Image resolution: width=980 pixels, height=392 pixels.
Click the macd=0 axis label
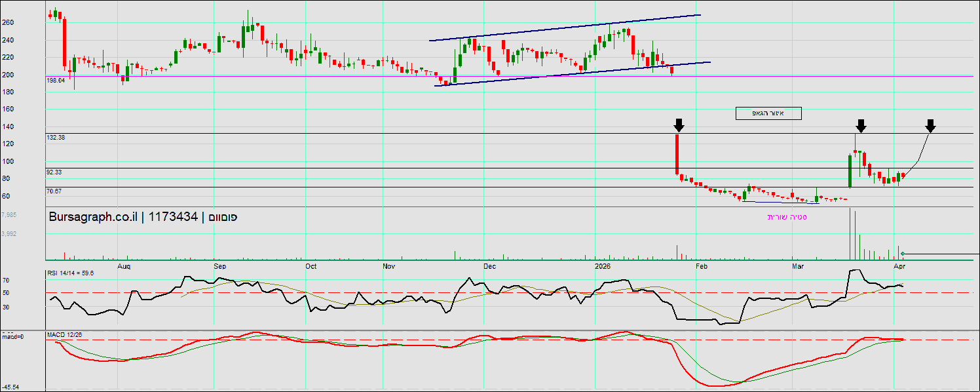[12, 336]
